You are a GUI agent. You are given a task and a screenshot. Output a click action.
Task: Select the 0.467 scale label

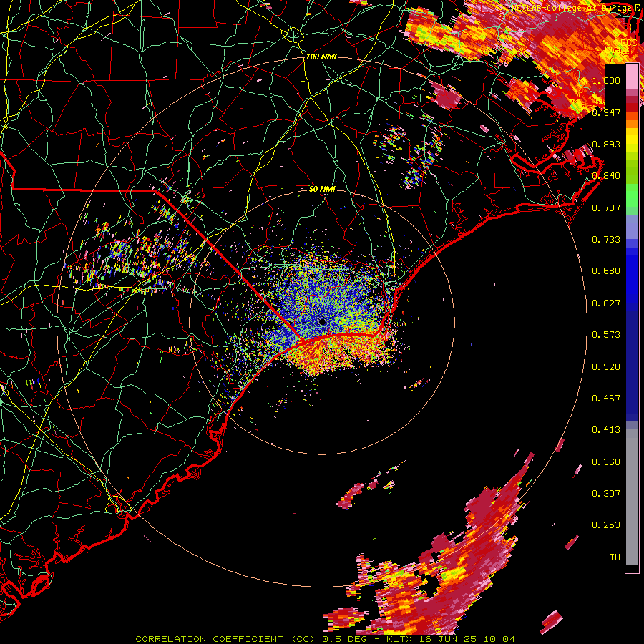click(606, 399)
